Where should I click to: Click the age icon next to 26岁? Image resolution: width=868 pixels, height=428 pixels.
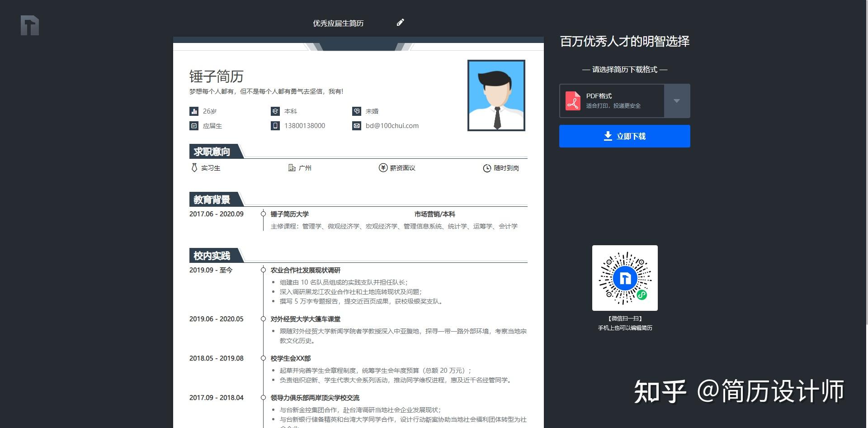pyautogui.click(x=194, y=111)
